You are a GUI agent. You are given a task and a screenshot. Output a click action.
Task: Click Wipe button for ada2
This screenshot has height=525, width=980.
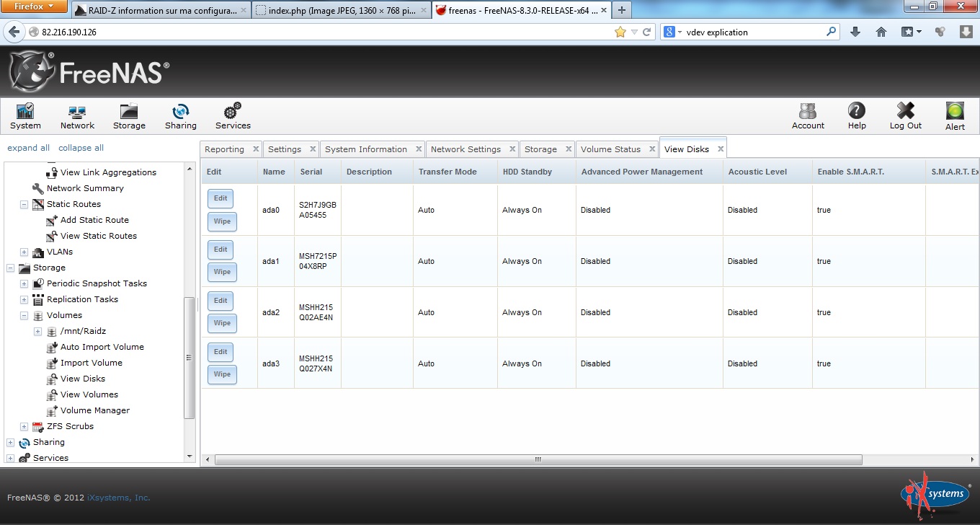coord(222,323)
